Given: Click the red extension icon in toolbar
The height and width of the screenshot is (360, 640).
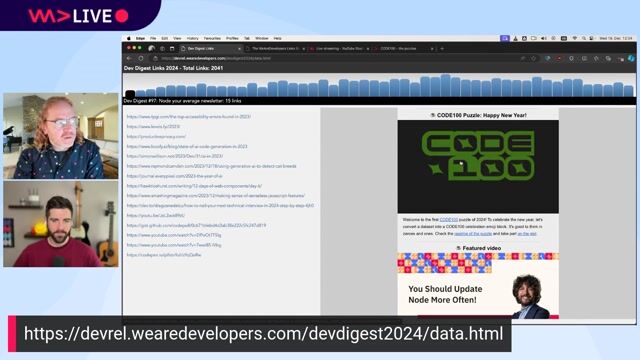Looking at the screenshot, I should 559,58.
